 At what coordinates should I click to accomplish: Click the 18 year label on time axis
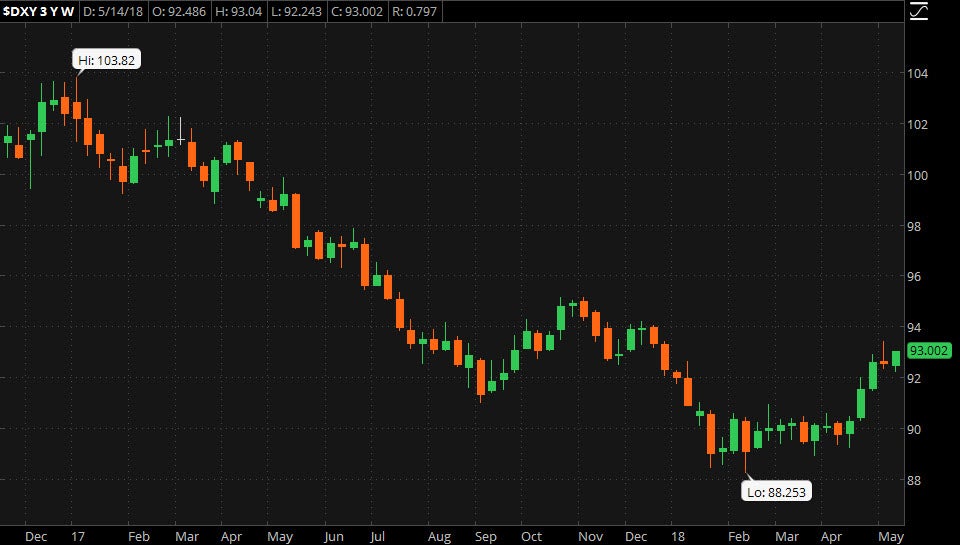(678, 536)
